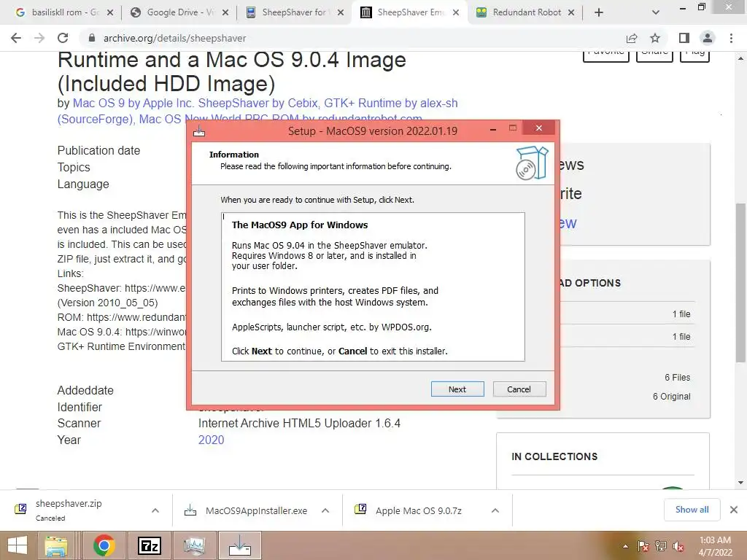Close the downloads bar
The width and height of the screenshot is (747, 560).
point(734,510)
